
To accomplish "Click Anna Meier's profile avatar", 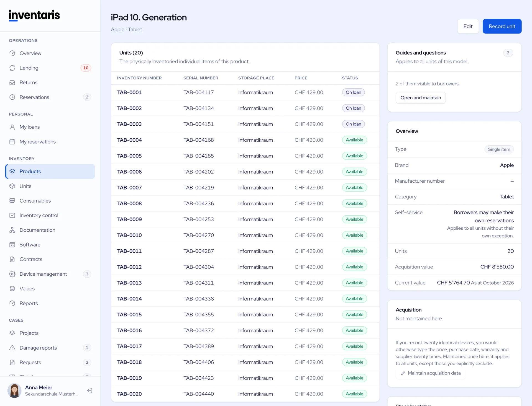I will click(14, 391).
